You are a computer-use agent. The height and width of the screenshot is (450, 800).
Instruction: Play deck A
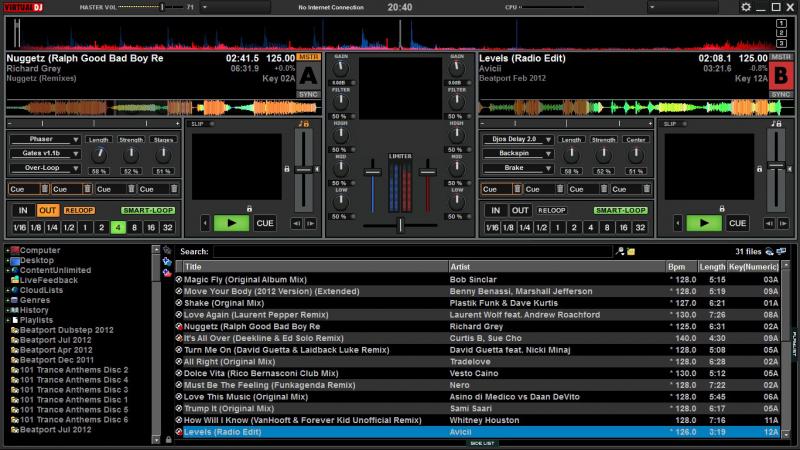[231, 223]
